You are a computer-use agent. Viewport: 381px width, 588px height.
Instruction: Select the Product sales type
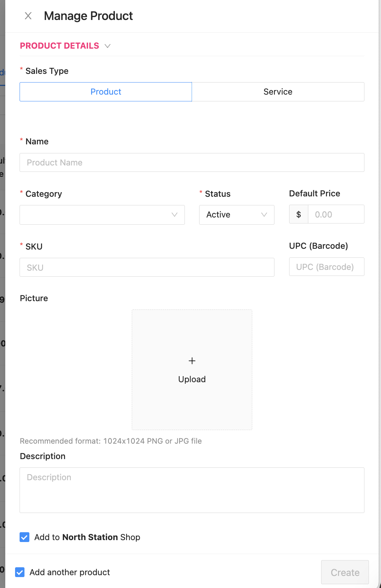(106, 92)
